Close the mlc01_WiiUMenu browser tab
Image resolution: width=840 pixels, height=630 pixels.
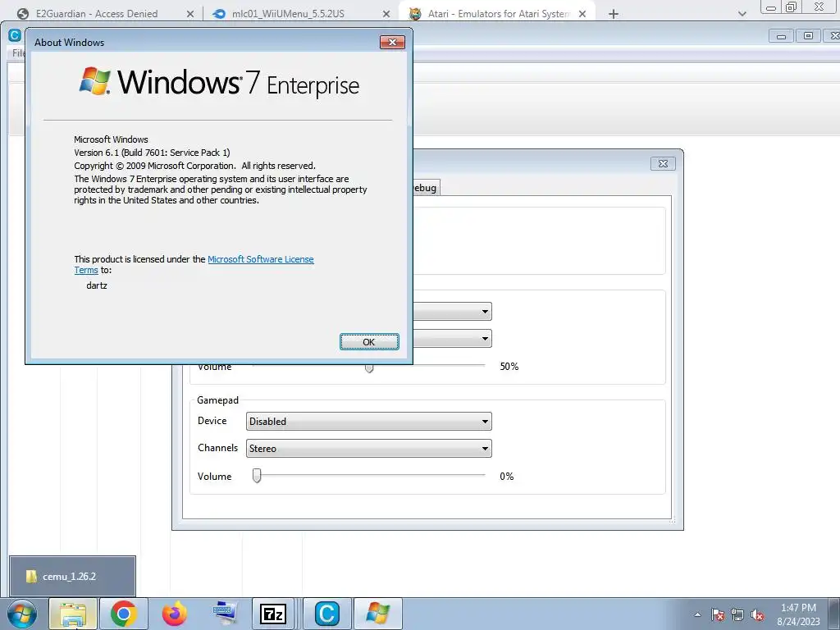[x=386, y=14]
